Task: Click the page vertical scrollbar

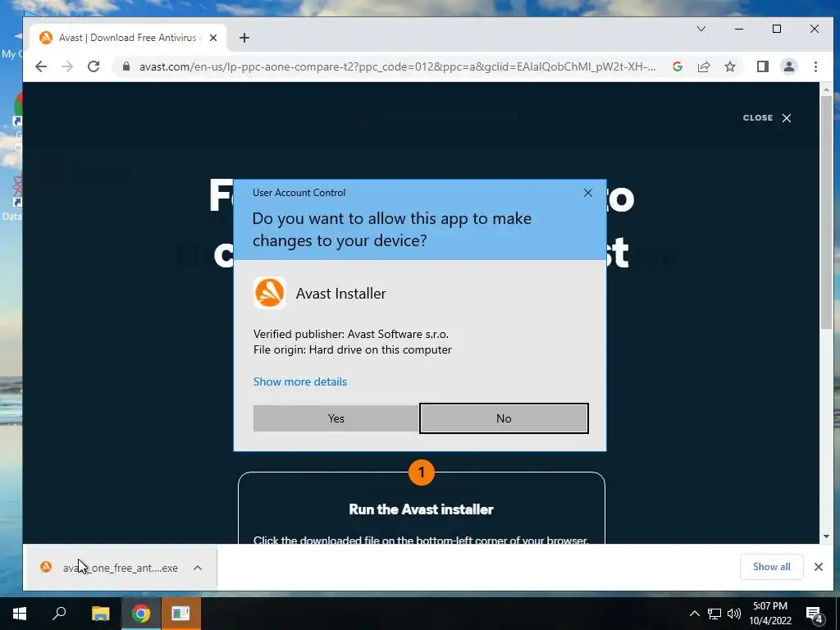Action: 826,212
